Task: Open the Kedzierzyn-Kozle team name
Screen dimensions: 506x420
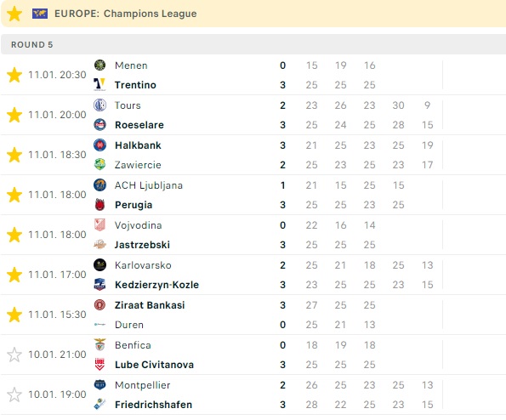Action: (156, 285)
